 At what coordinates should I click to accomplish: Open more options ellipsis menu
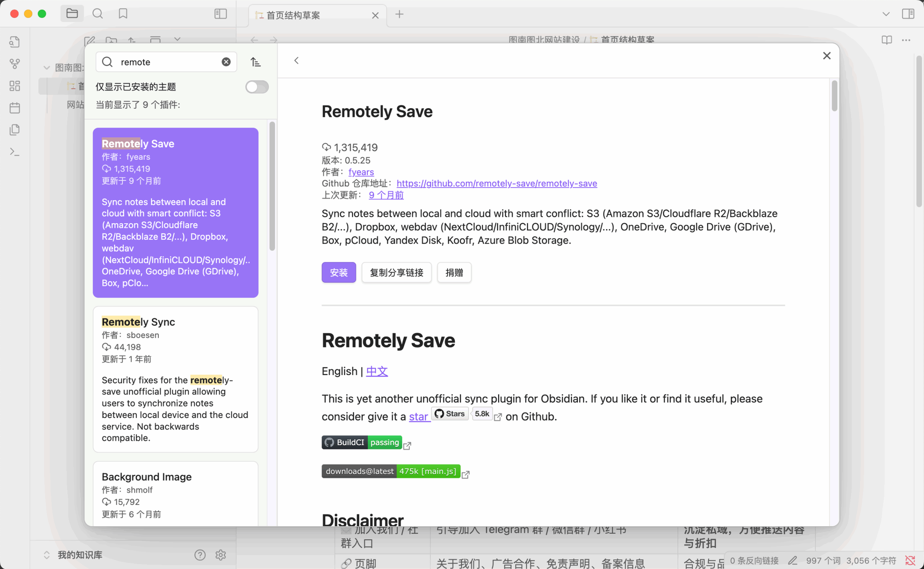(x=906, y=40)
